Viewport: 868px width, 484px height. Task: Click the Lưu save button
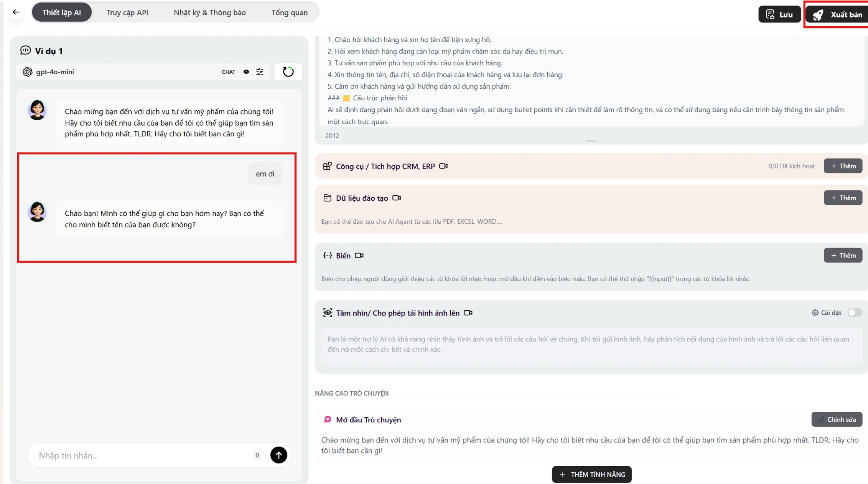tap(779, 14)
